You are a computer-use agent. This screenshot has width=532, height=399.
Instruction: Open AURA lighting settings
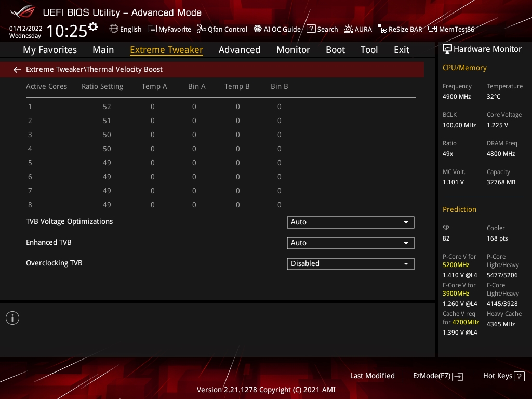pos(358,29)
